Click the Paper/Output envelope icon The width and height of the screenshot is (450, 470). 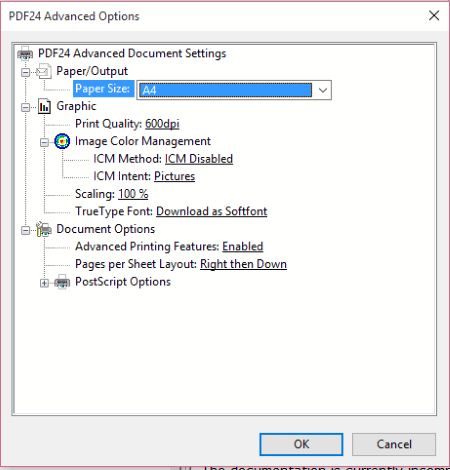point(44,71)
